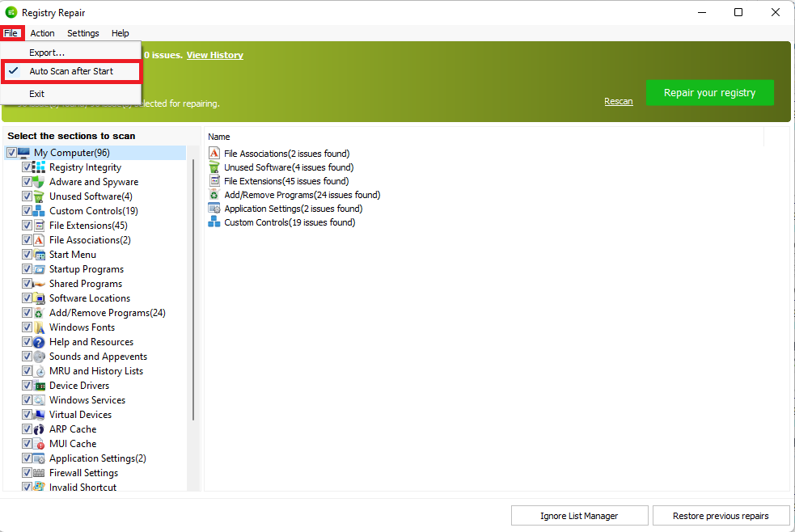Click the Help and Resources question icon

[39, 342]
